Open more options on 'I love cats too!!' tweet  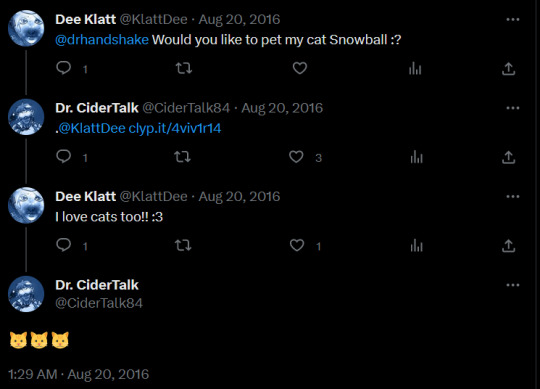(x=512, y=197)
